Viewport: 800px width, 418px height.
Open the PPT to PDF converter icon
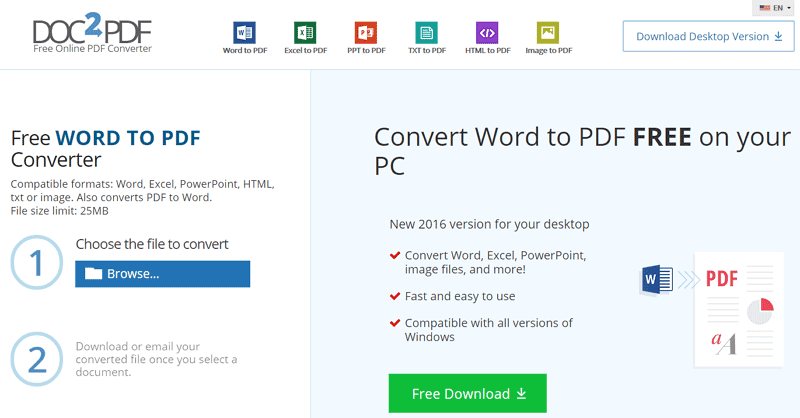coord(366,33)
